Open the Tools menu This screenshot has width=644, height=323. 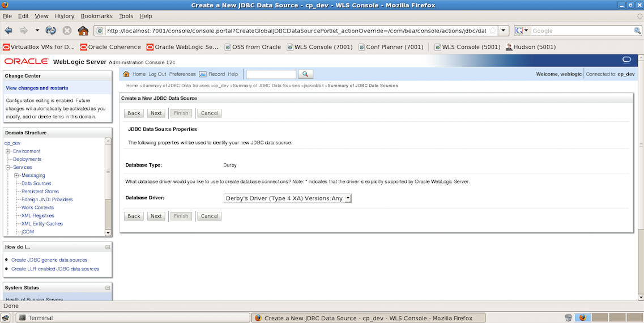click(126, 16)
